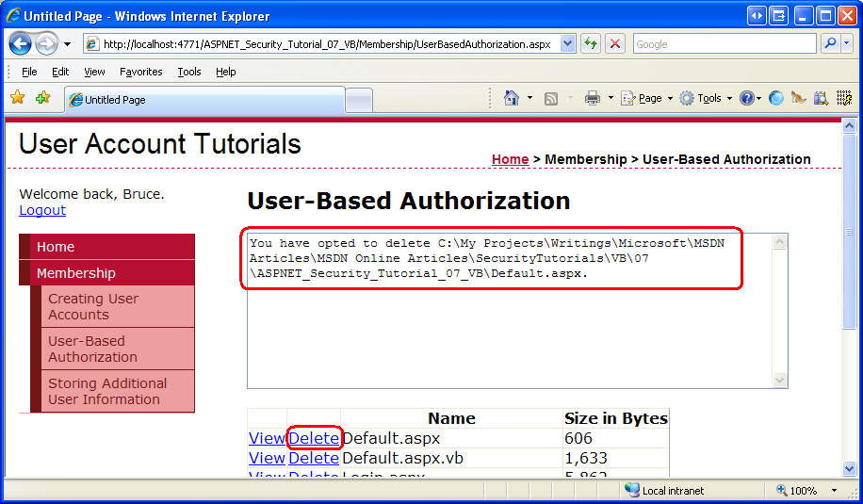Click the Help question mark icon
The width and height of the screenshot is (863, 504).
tap(746, 98)
